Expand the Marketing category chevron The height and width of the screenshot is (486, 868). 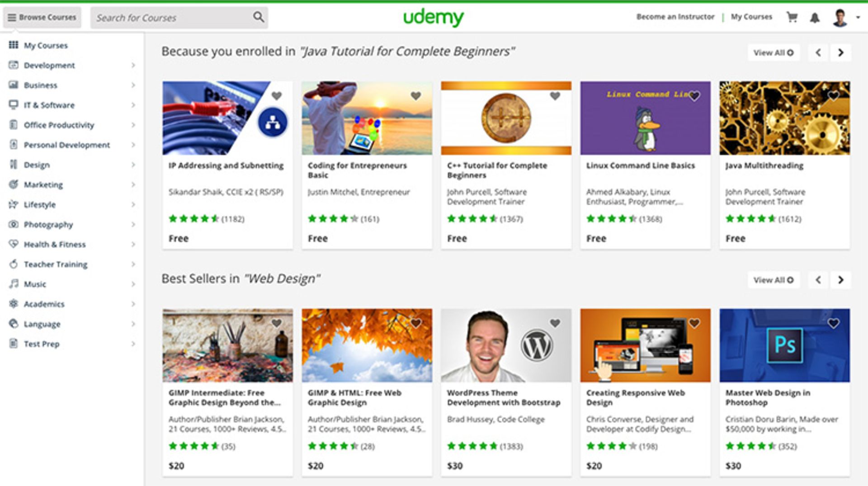click(133, 184)
